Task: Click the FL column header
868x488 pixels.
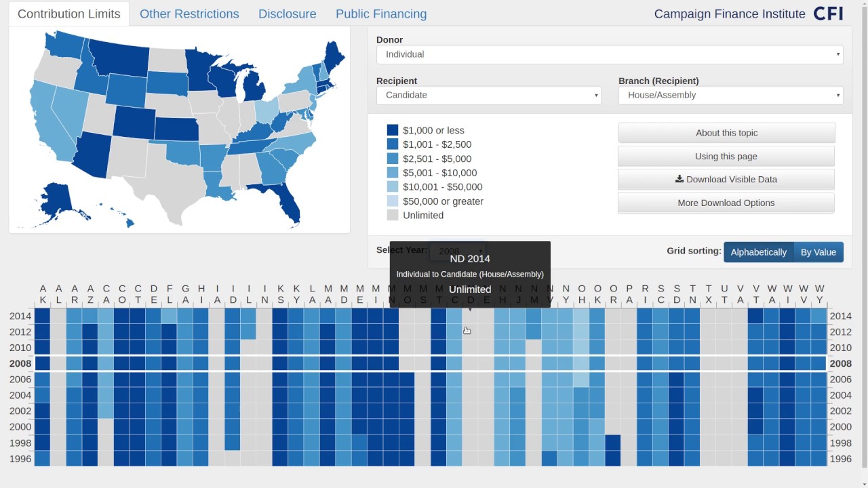Action: coord(170,294)
